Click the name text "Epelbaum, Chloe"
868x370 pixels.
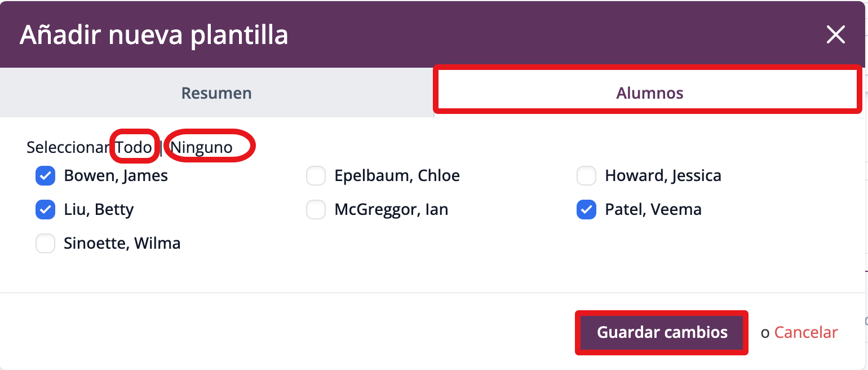(397, 176)
